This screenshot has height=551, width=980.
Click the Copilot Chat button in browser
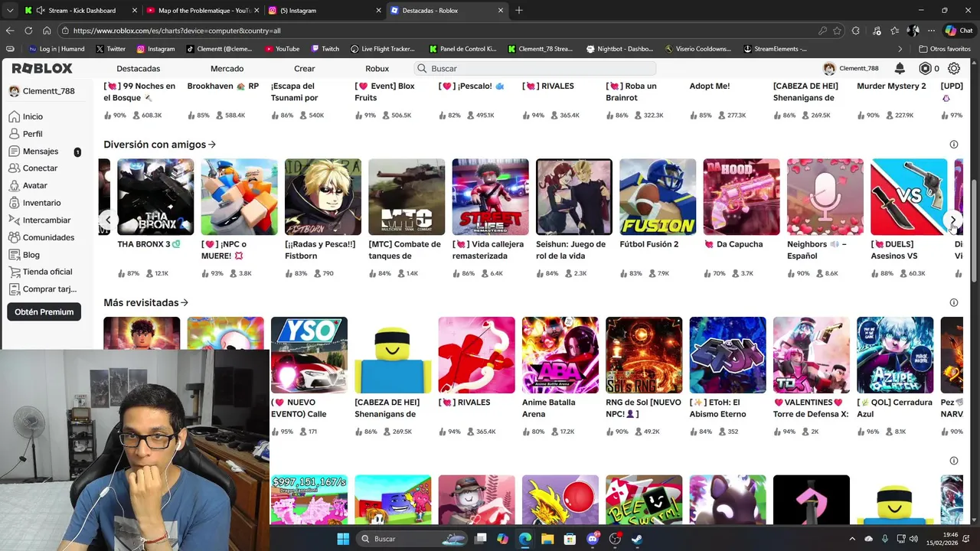click(x=959, y=31)
